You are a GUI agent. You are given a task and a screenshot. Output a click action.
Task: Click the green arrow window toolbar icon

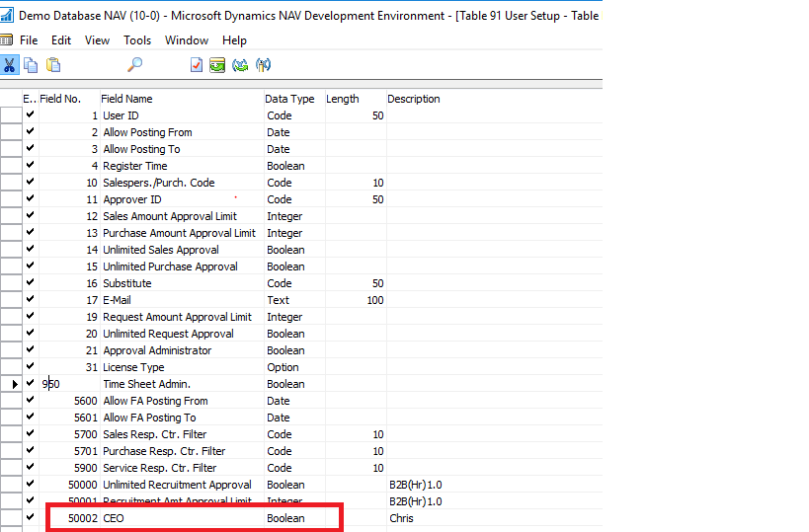217,65
